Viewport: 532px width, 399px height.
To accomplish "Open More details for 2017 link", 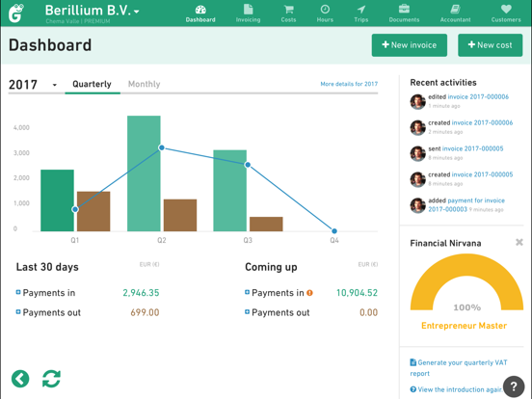I will (349, 84).
